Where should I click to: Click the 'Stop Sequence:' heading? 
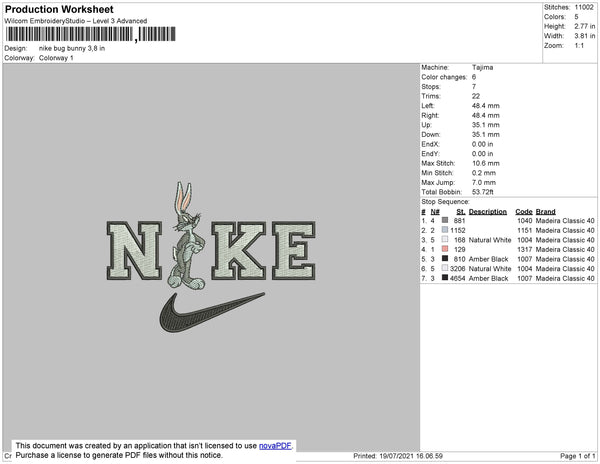445,202
